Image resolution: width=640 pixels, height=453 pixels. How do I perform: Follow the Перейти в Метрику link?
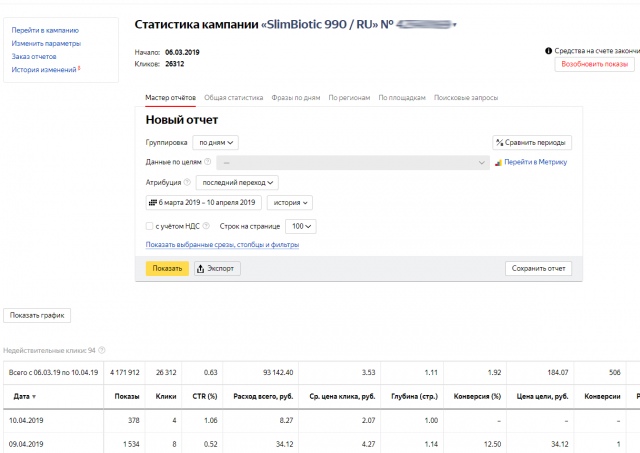pos(536,162)
